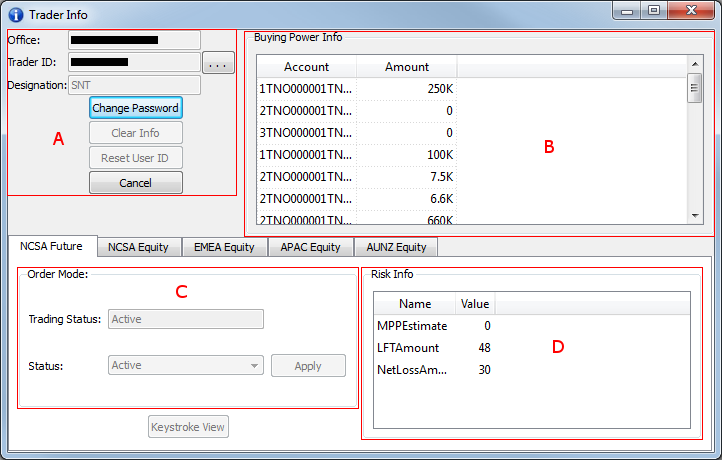The image size is (722, 460).
Task: Click the Account column header
Action: tap(306, 67)
